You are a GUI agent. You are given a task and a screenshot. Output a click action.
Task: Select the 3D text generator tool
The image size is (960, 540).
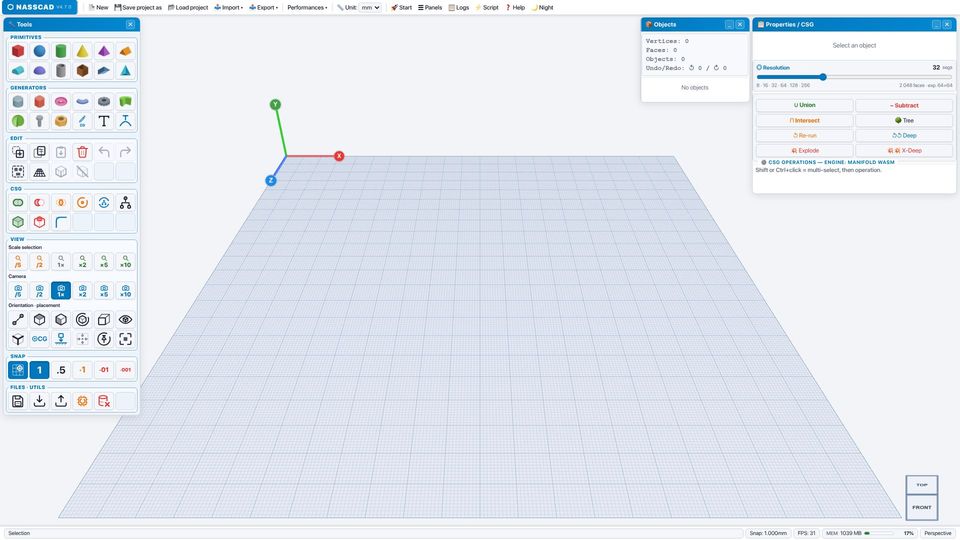103,121
